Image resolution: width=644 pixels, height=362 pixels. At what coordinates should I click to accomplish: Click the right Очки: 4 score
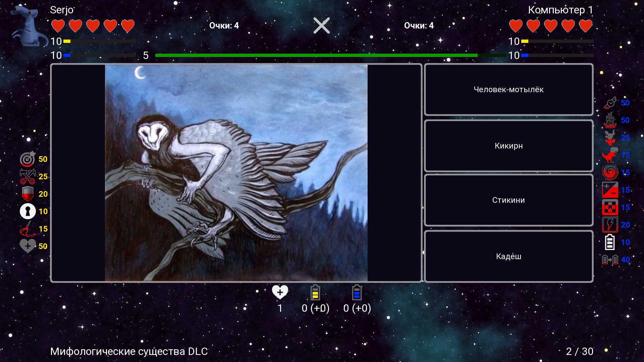(419, 25)
